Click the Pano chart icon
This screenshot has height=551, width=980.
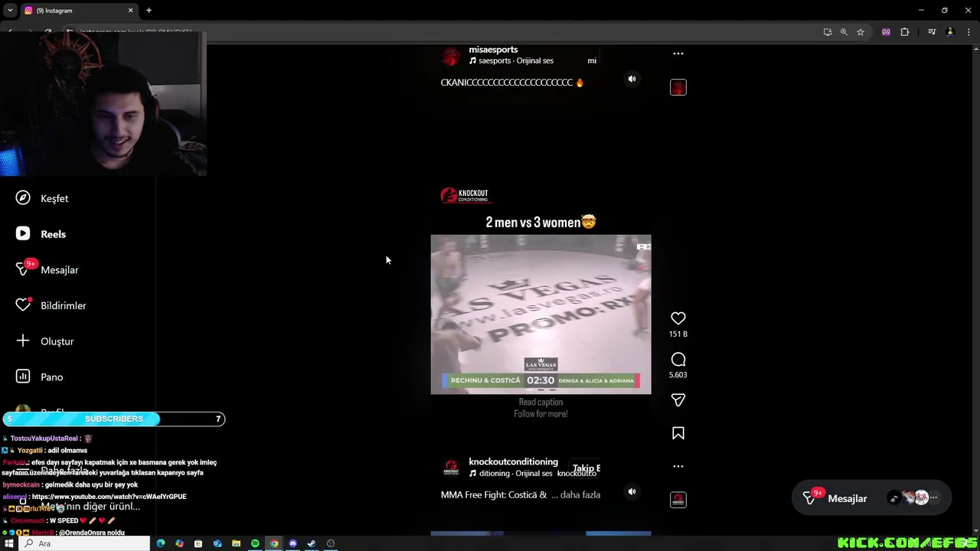[23, 377]
